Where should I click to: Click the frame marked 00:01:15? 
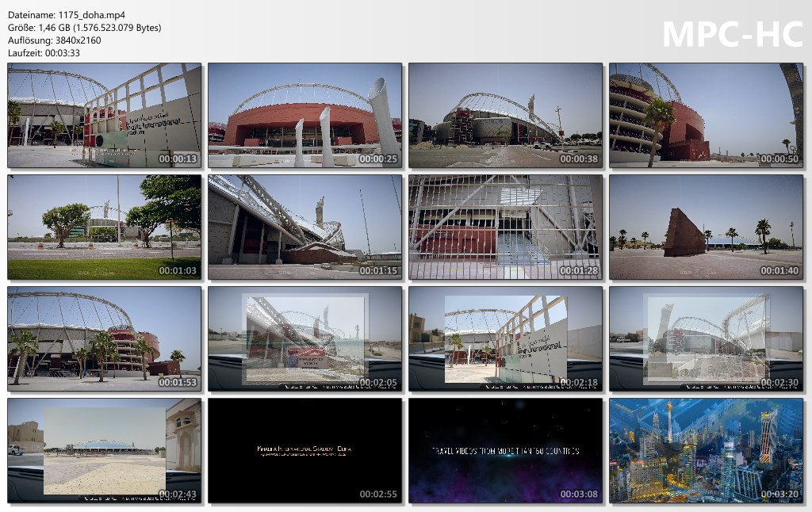(x=305, y=227)
